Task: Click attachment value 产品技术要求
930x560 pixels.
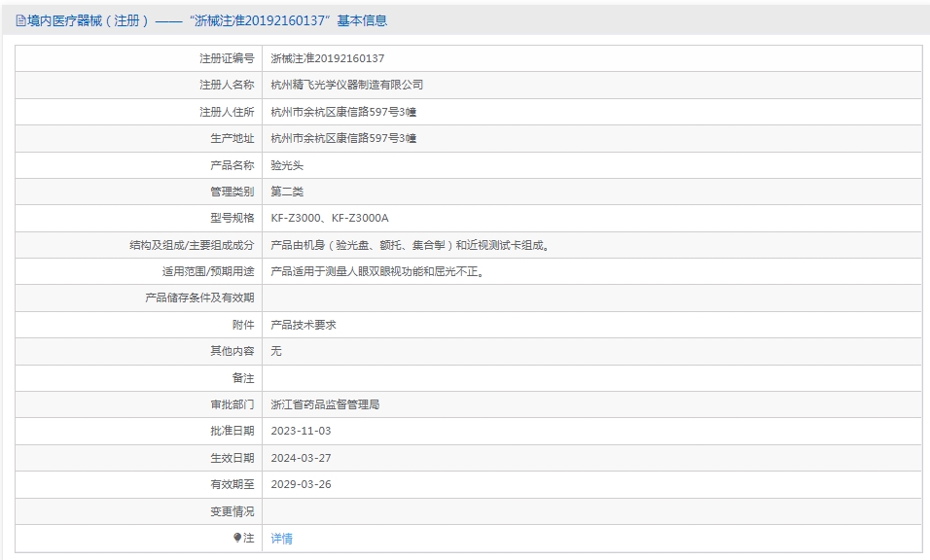Action: coord(304,325)
